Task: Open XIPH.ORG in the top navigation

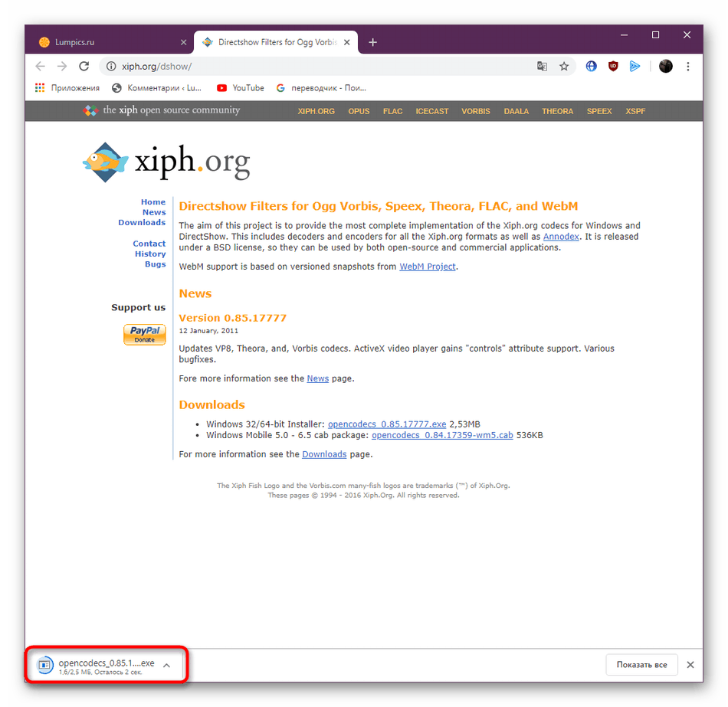Action: point(316,111)
